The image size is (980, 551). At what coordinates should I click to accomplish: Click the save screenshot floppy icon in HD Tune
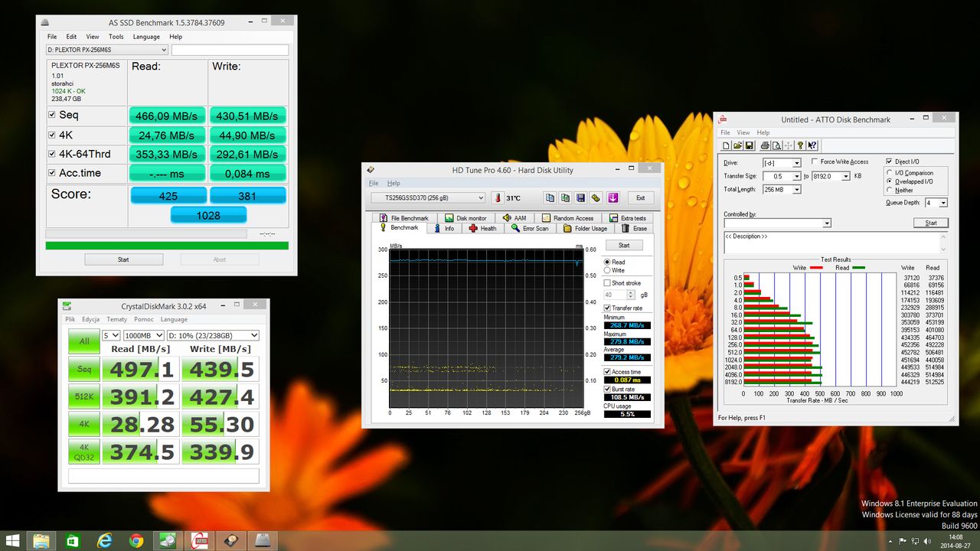pyautogui.click(x=580, y=197)
